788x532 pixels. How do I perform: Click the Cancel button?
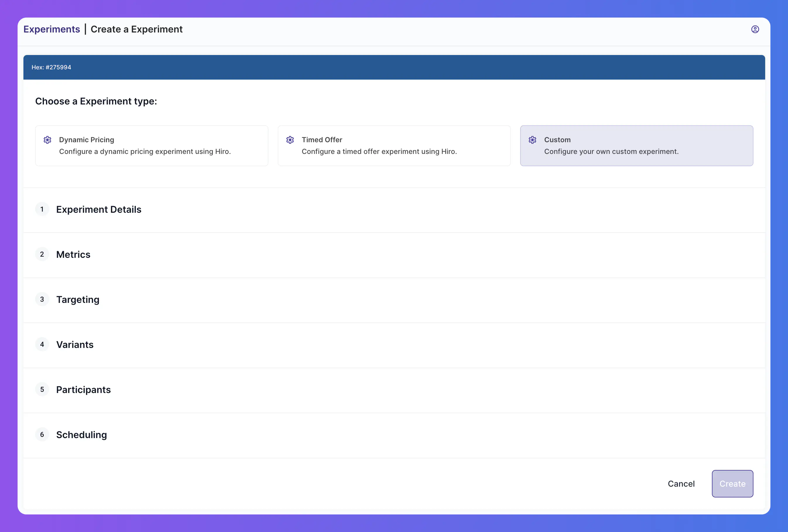click(x=681, y=484)
